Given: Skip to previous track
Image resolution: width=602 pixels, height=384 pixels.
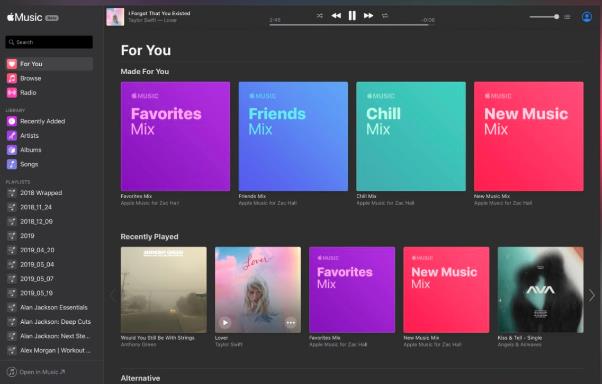Looking at the screenshot, I should [336, 16].
